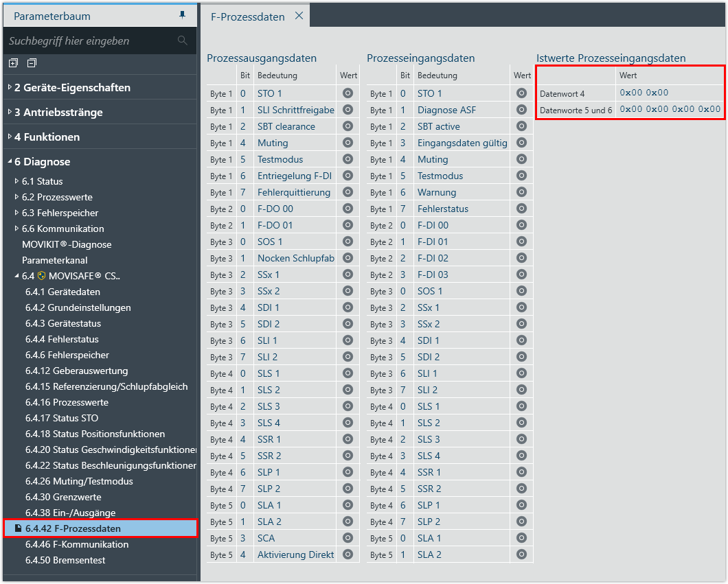Toggle the Muting output value indicator
This screenshot has height=584, width=728.
pyautogui.click(x=348, y=143)
